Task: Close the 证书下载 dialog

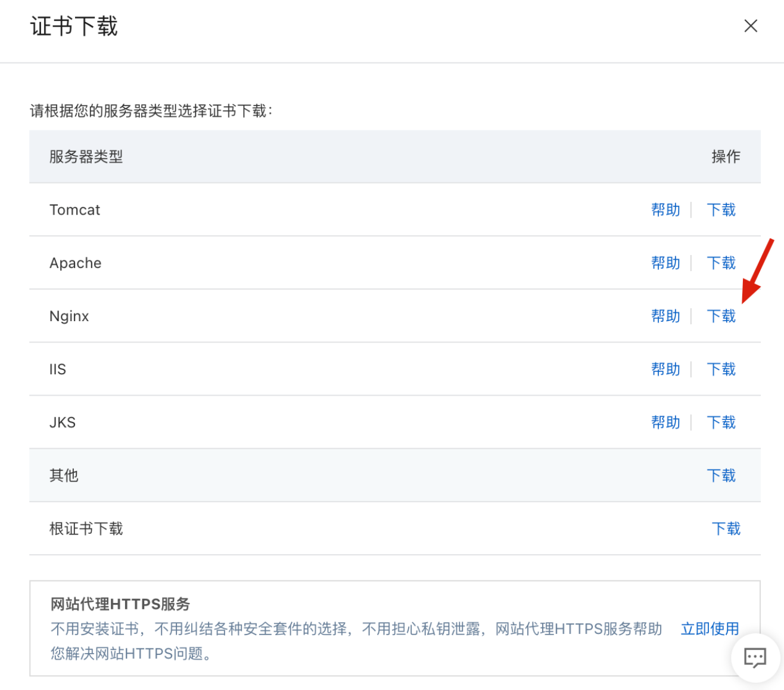Action: [x=751, y=26]
